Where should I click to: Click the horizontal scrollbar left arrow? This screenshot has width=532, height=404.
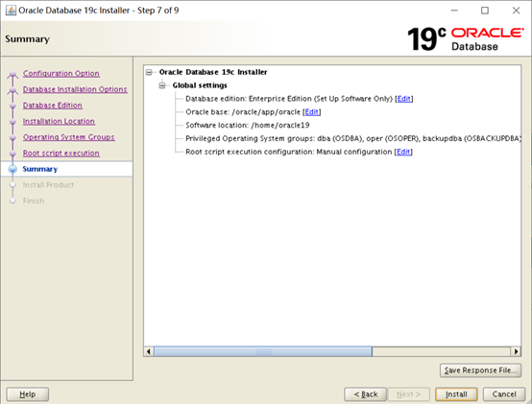point(149,351)
